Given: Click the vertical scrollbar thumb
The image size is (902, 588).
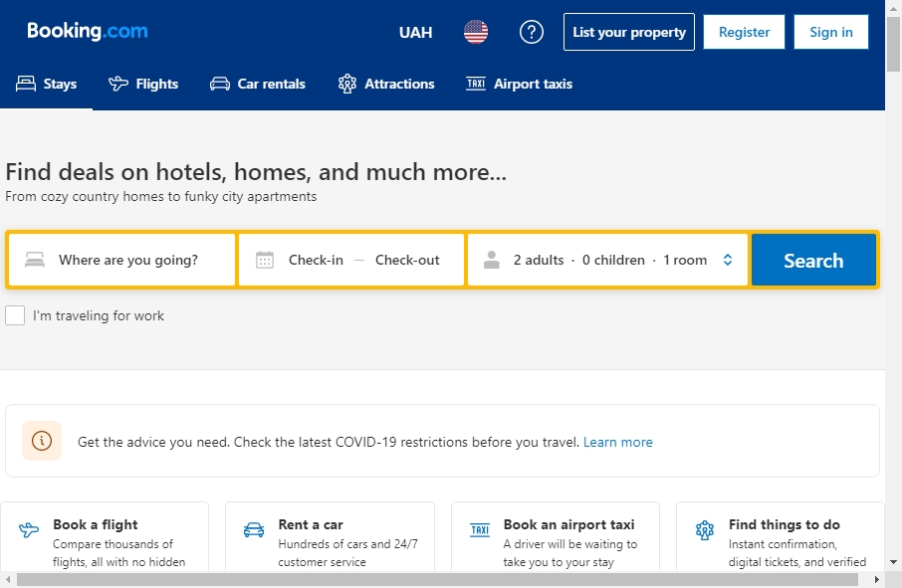Looking at the screenshot, I should 893,44.
